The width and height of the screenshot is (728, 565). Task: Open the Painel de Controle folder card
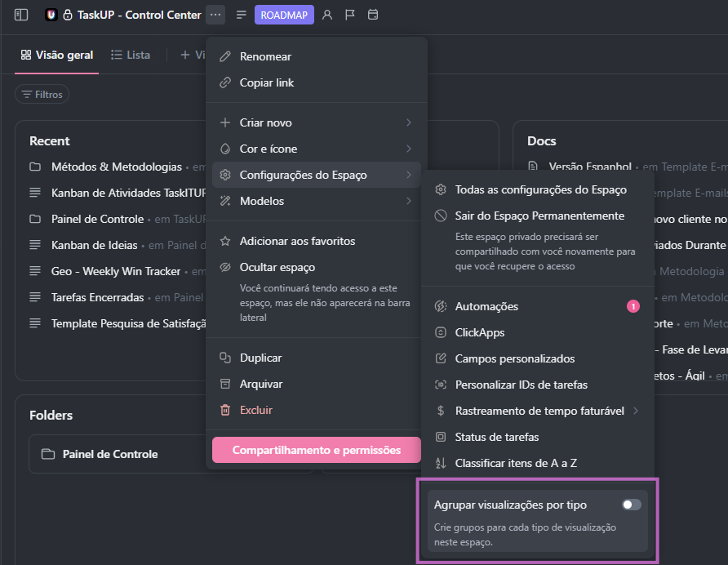tap(110, 454)
